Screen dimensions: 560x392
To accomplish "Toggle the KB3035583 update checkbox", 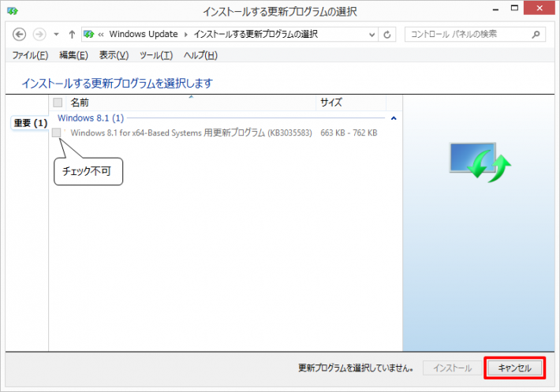I will click(x=57, y=133).
